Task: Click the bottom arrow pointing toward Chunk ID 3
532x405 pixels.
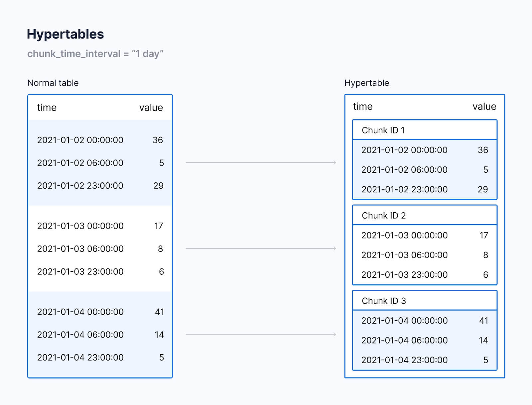Action: [261, 334]
